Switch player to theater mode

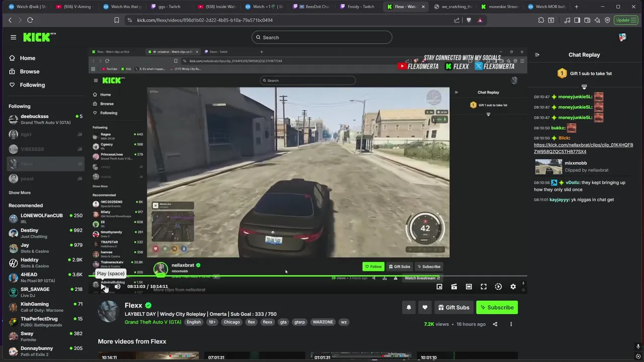468,287
